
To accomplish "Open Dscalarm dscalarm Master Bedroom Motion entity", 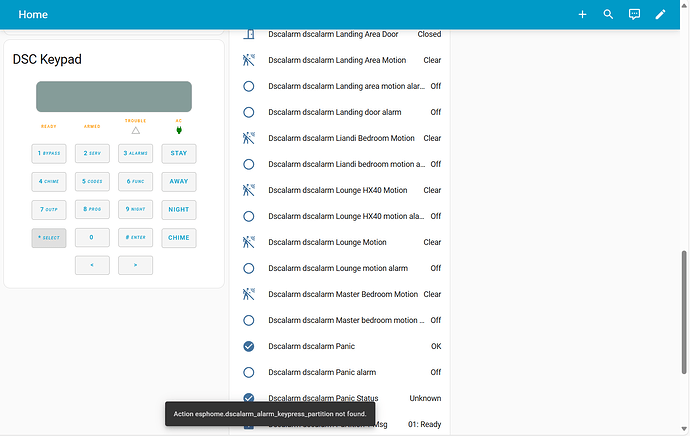I will pyautogui.click(x=343, y=294).
